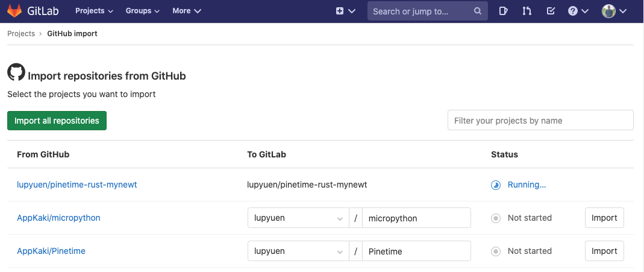
Task: Open the Issues icon in navbar
Action: point(504,11)
